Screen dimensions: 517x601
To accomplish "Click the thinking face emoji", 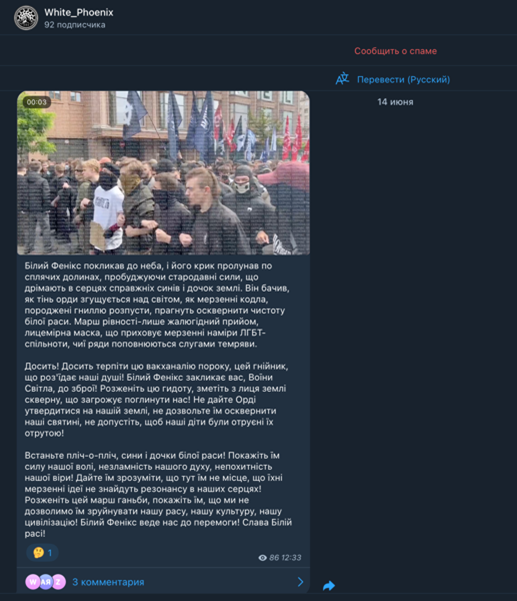I will [38, 553].
